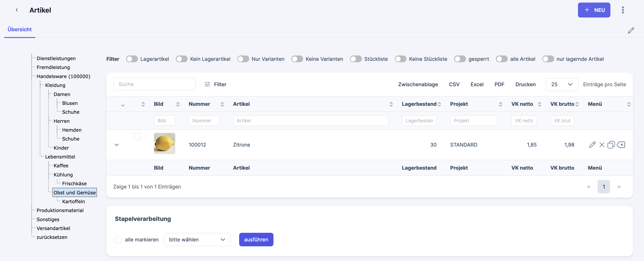The width and height of the screenshot is (644, 261).
Task: Check the alle markieren checkbox
Action: 118,240
